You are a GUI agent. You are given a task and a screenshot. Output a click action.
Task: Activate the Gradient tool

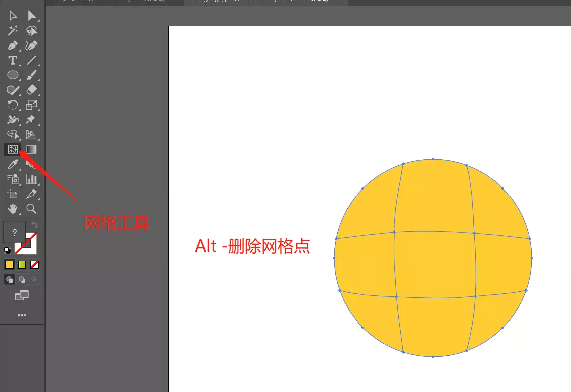point(31,149)
